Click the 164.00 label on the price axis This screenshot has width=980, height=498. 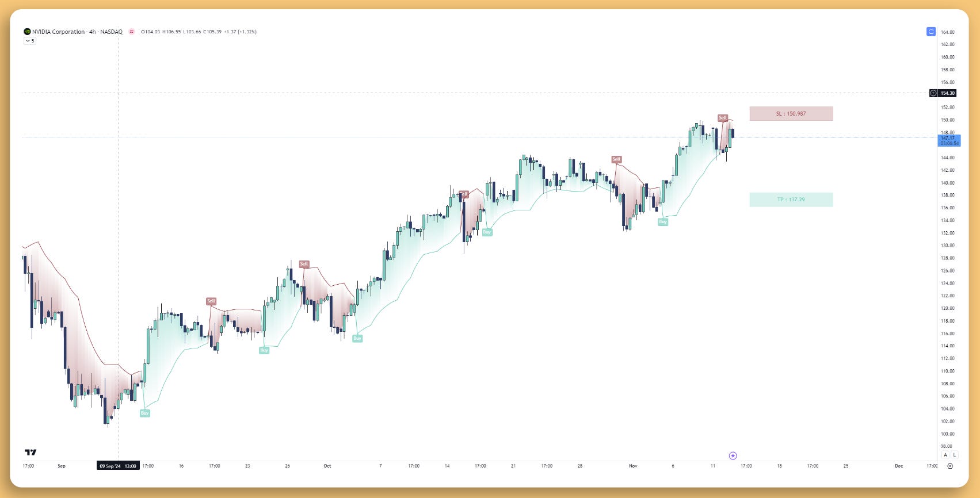click(x=947, y=32)
